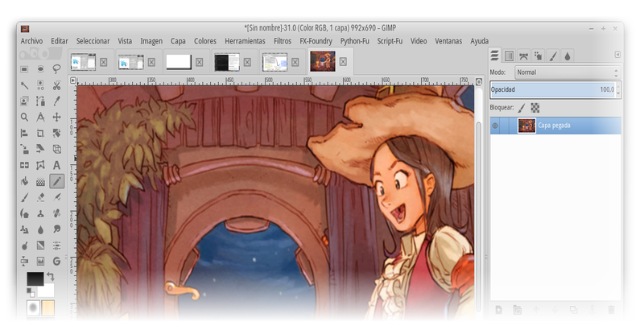Toggle lock pixels brush icon
Image resolution: width=644 pixels, height=322 pixels.
click(521, 108)
